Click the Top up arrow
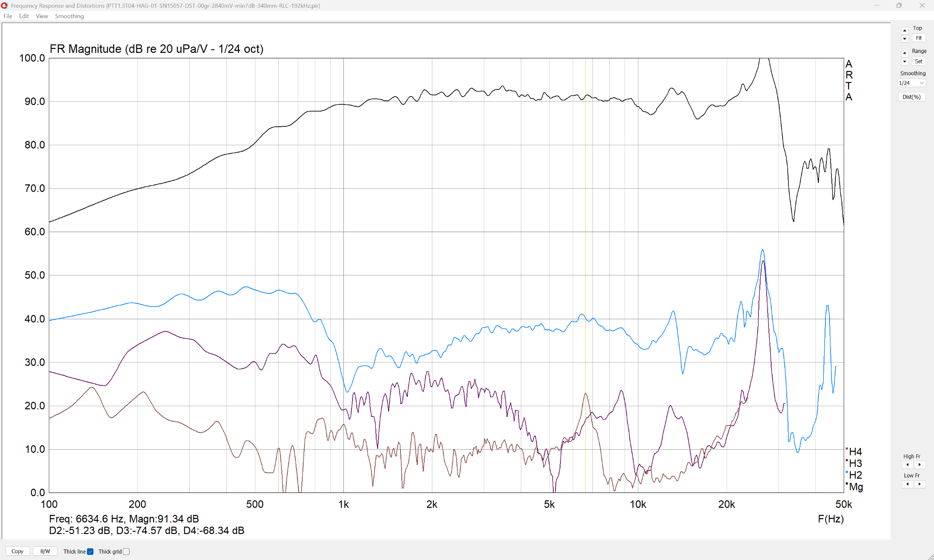Screen dimensions: 934x560 click(905, 31)
